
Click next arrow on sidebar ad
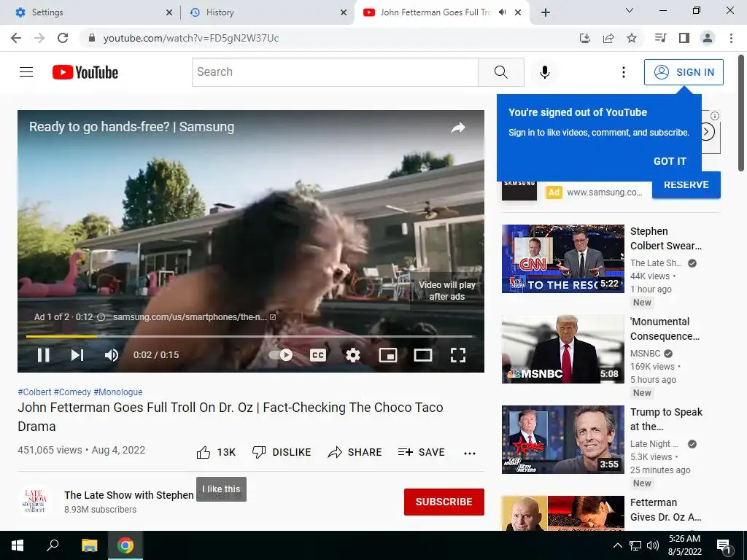tap(708, 132)
